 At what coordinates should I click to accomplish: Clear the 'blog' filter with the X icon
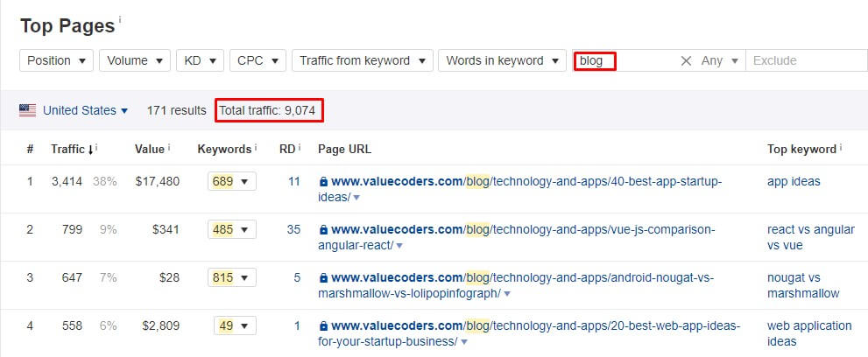tap(686, 60)
